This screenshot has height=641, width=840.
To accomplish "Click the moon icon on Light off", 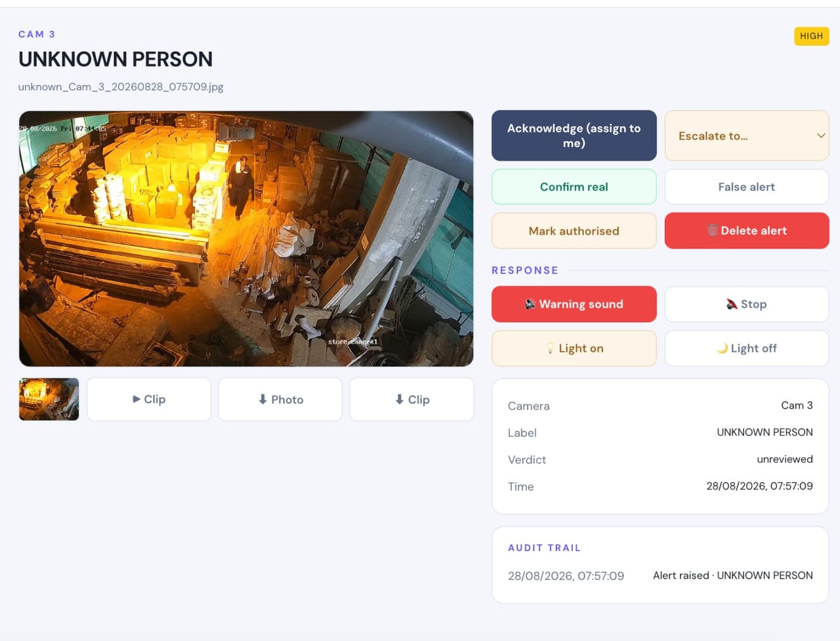I will 722,348.
